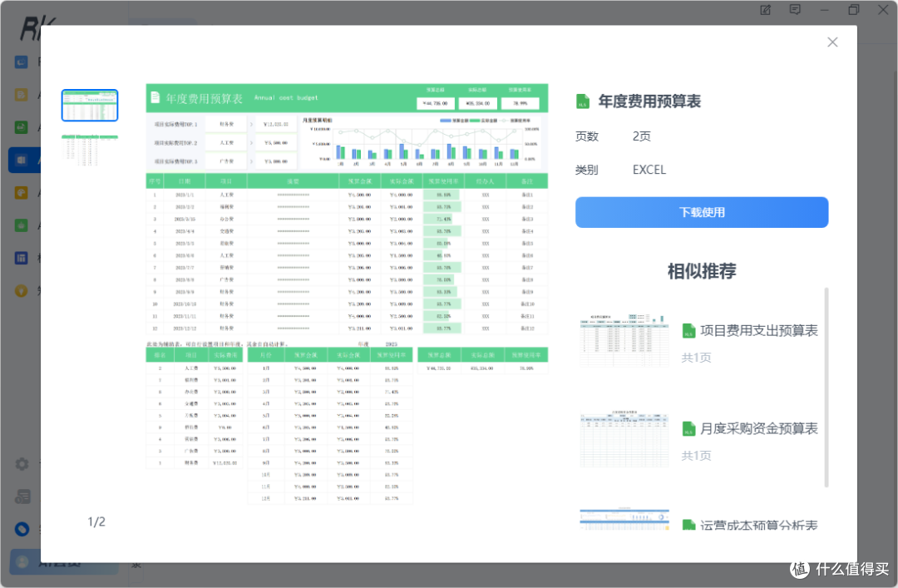Click the EXCEL category value
Screen dimensions: 898x588
649,170
